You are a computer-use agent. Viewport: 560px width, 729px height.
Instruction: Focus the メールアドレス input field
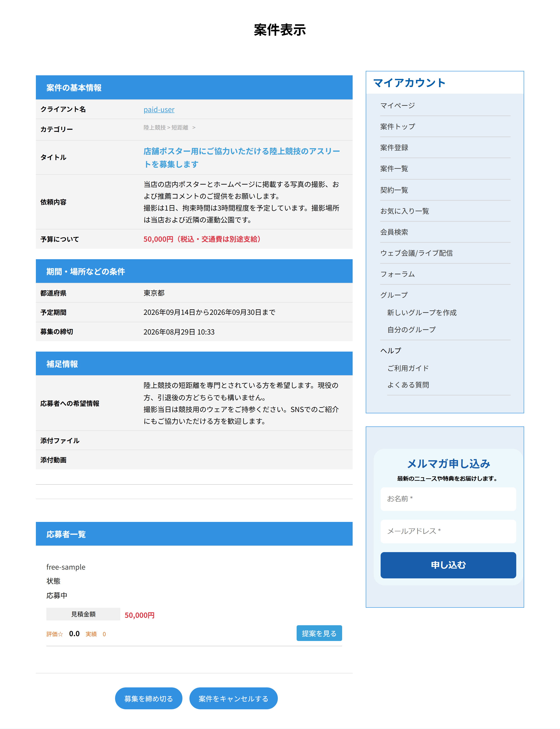click(448, 531)
